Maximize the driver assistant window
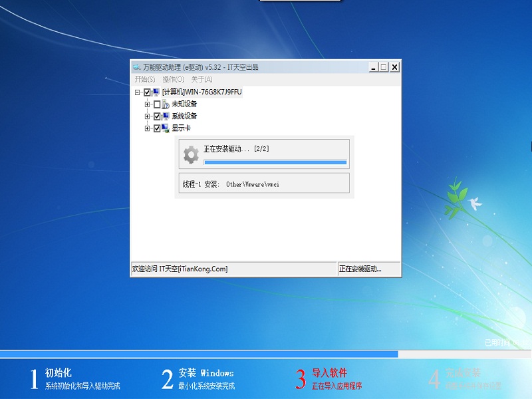The height and width of the screenshot is (399, 532). pyautogui.click(x=383, y=67)
